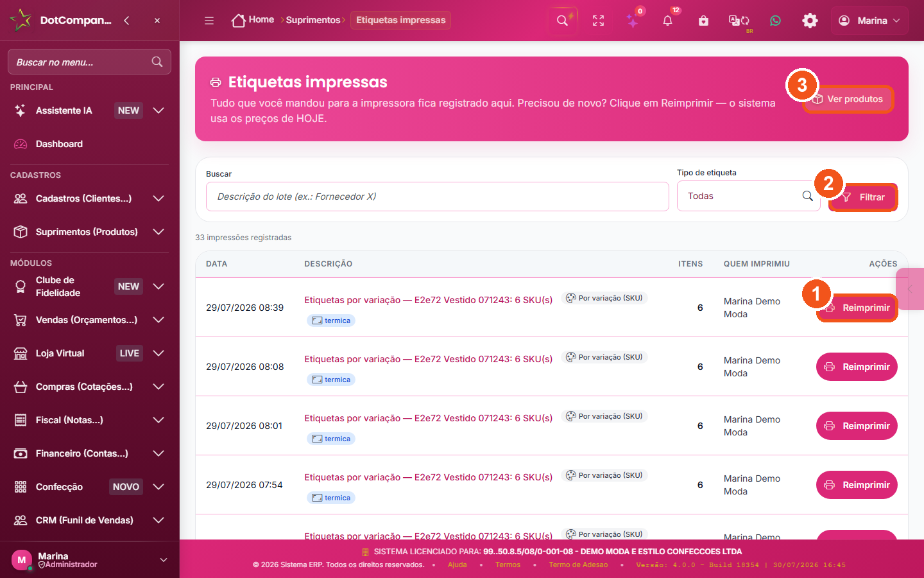Screen dimensions: 924x578
Task: Reimprimir the 29/07/2026 08:08 batch
Action: [x=857, y=367]
